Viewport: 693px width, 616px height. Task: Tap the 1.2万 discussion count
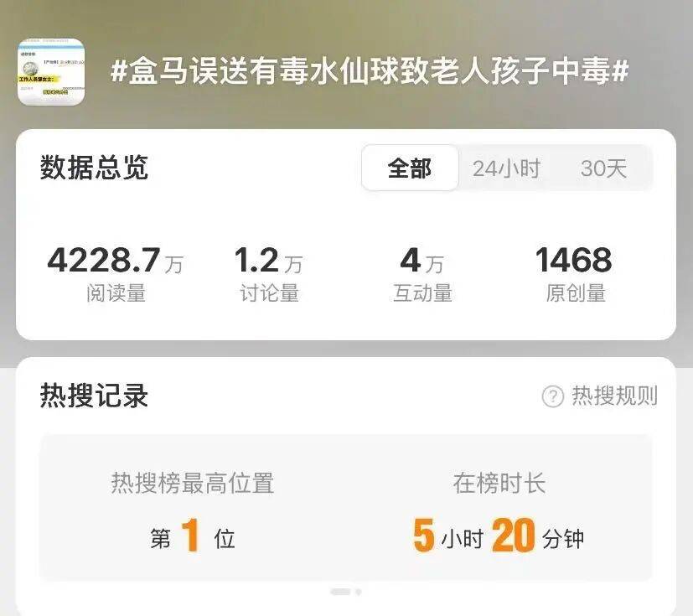268,261
